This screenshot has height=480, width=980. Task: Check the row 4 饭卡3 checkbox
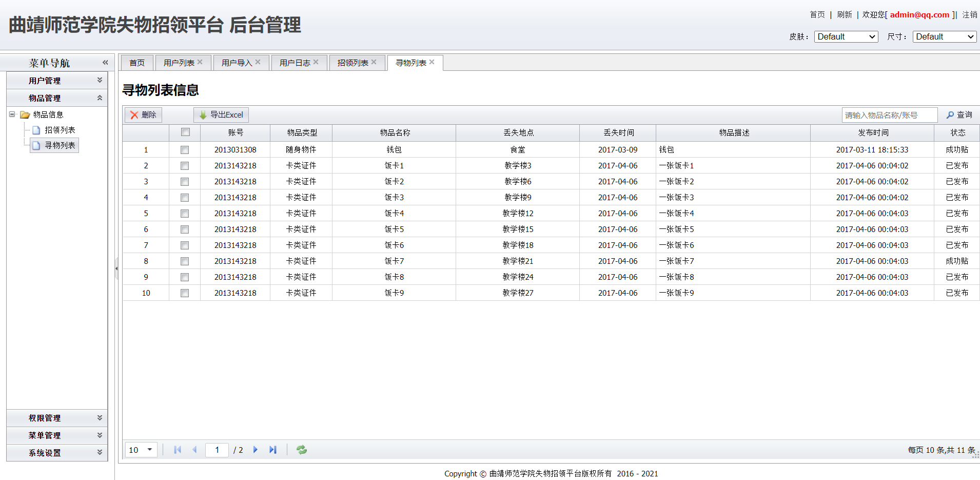pyautogui.click(x=185, y=198)
